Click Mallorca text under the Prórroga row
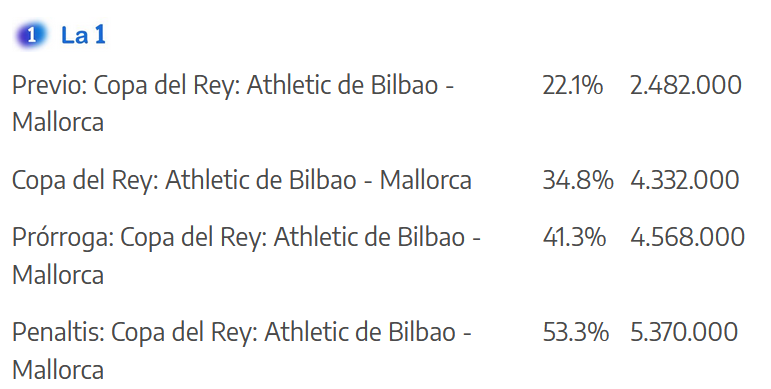 pos(58,275)
